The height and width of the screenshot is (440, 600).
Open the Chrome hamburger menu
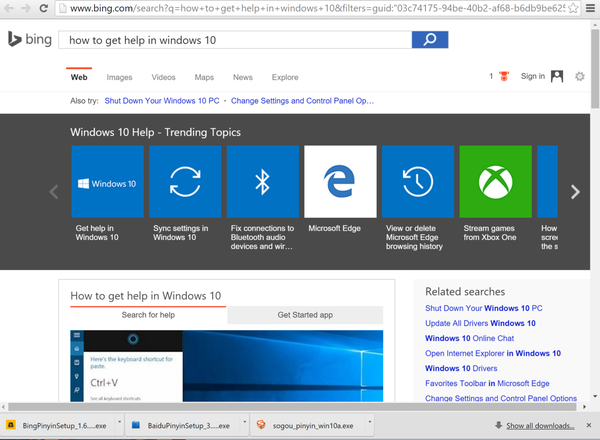[590, 8]
